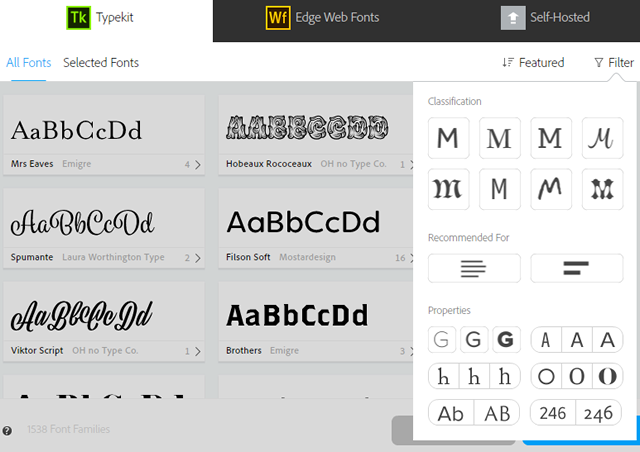The image size is (640, 452).
Task: Choose condensed width A property
Action: [x=546, y=339]
